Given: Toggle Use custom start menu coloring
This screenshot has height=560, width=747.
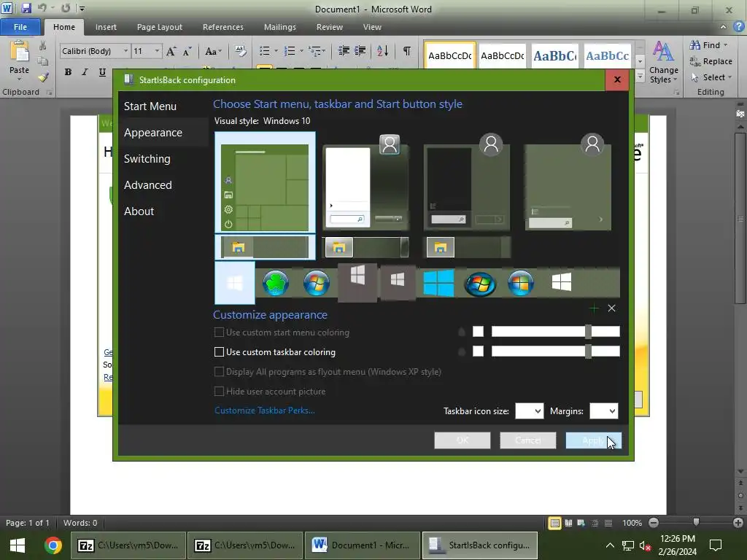Looking at the screenshot, I should (219, 332).
